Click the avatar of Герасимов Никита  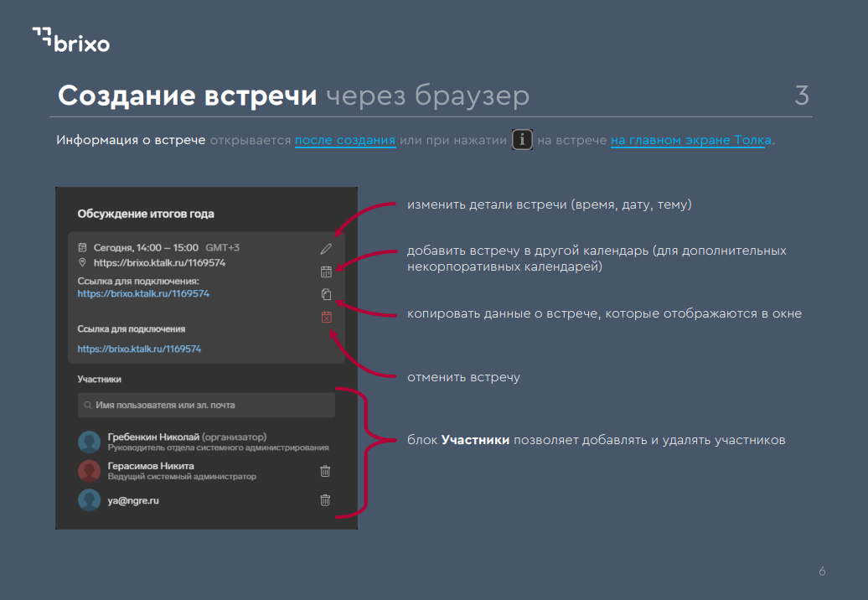[x=89, y=471]
